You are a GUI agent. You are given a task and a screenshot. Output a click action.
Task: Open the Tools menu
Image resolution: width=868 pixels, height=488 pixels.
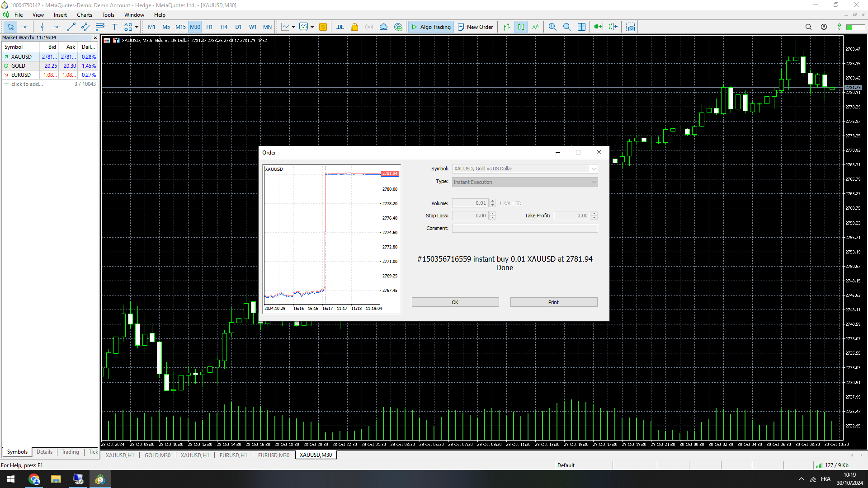(x=108, y=15)
